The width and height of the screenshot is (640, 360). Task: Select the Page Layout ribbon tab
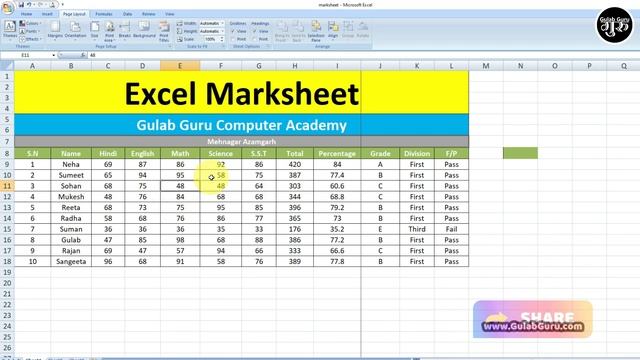click(x=74, y=14)
